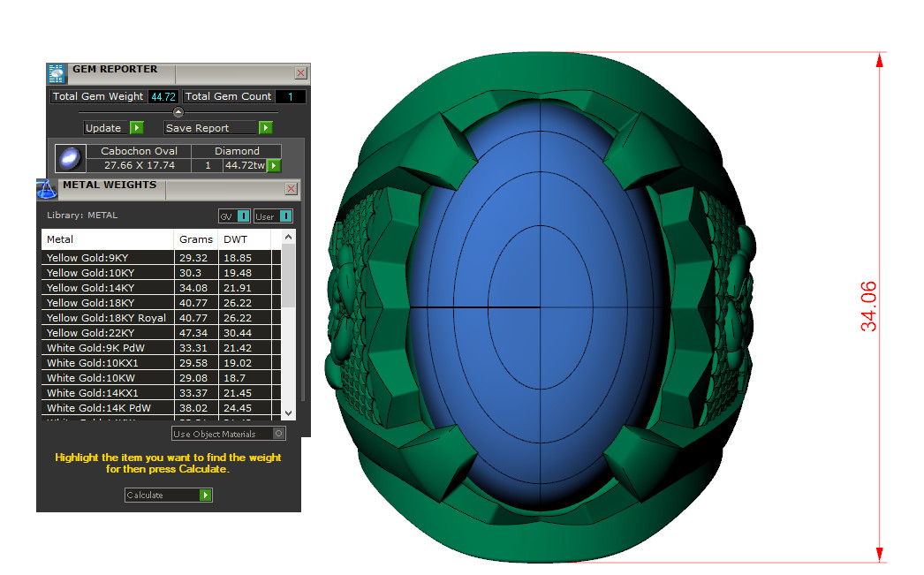Enable the Use Object Materials option

click(x=279, y=434)
